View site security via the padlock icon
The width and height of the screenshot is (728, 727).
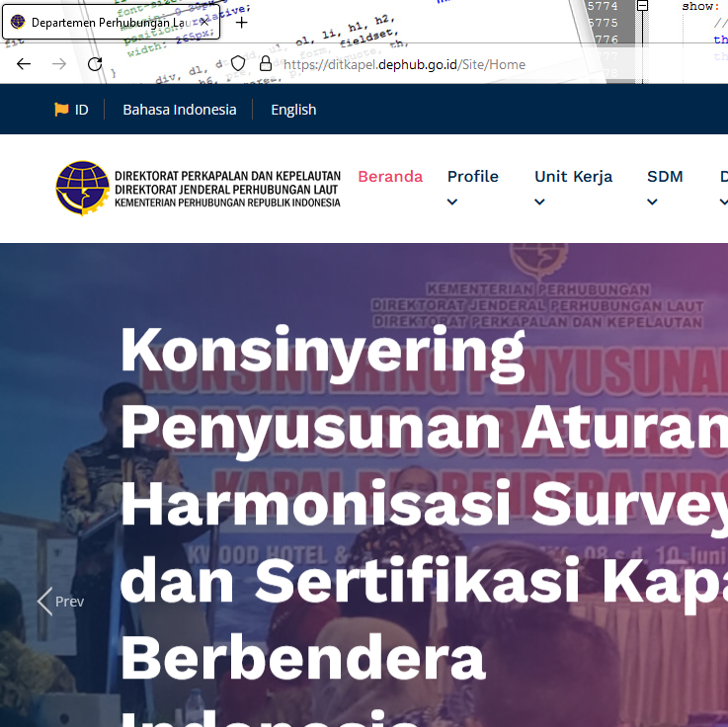click(x=266, y=63)
